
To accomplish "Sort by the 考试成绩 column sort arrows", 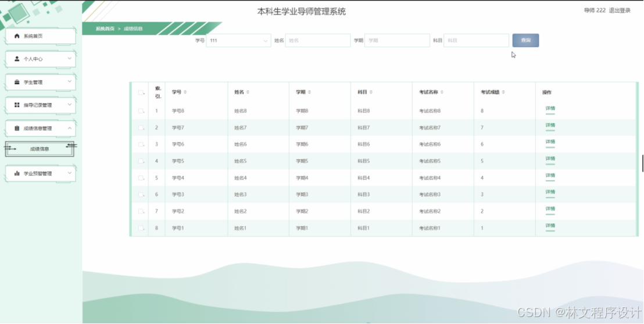I will 503,92.
